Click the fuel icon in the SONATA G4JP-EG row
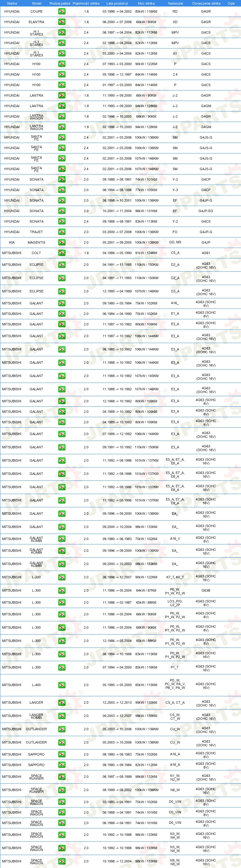This screenshot has height=868, width=241. (62, 211)
